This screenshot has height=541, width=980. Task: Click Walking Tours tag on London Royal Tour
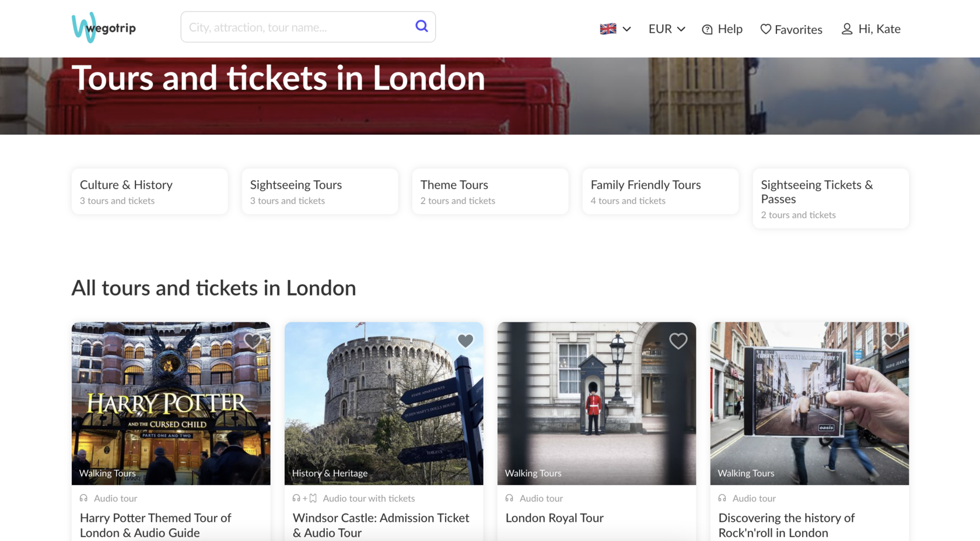[x=533, y=473]
